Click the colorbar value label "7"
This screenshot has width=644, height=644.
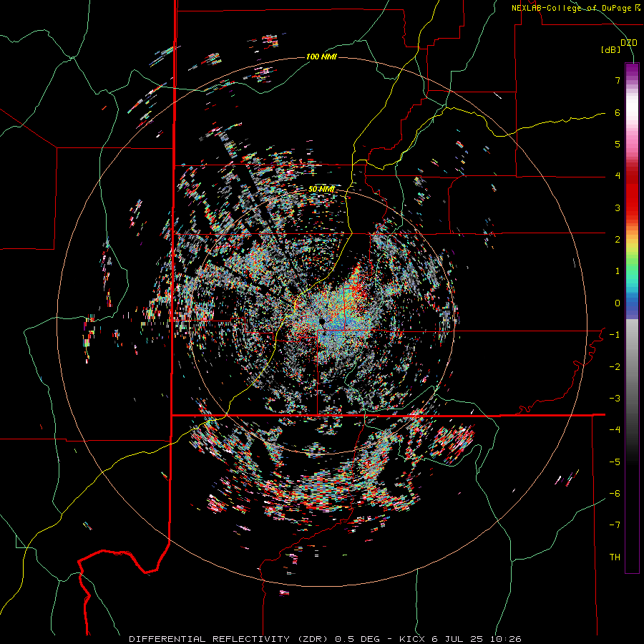click(618, 80)
